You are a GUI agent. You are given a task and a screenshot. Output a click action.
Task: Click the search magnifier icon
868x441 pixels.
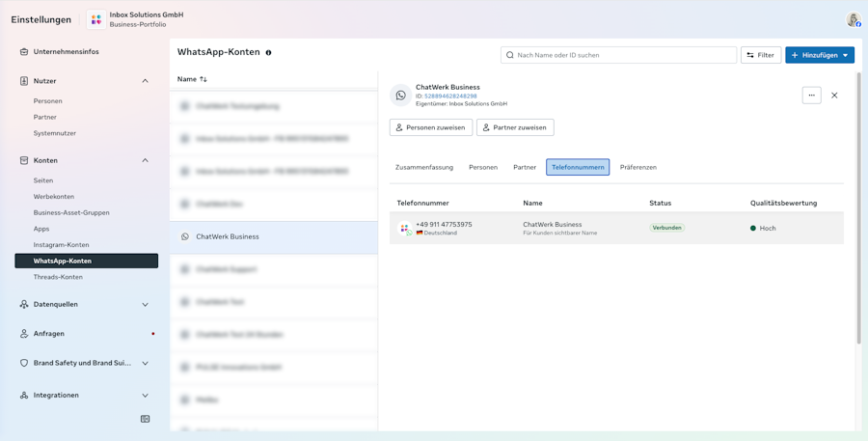point(510,55)
